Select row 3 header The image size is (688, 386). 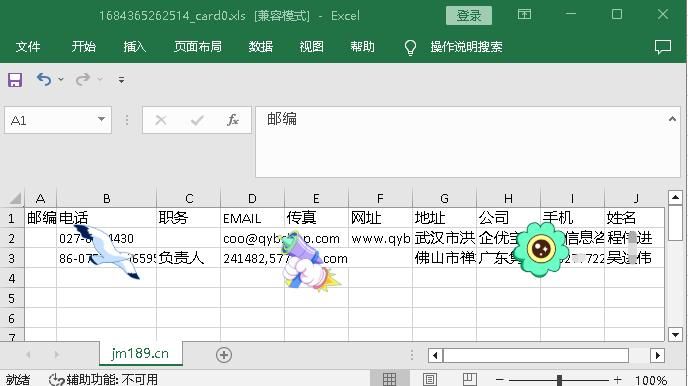12,258
